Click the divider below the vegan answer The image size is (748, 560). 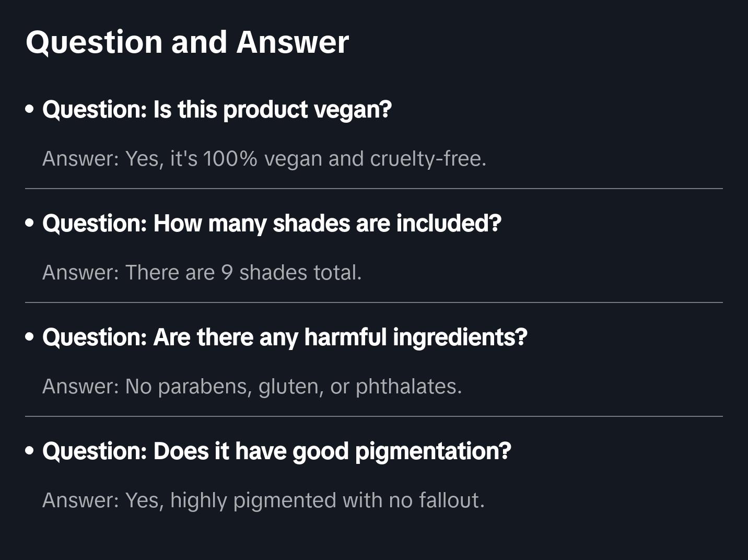(x=374, y=189)
